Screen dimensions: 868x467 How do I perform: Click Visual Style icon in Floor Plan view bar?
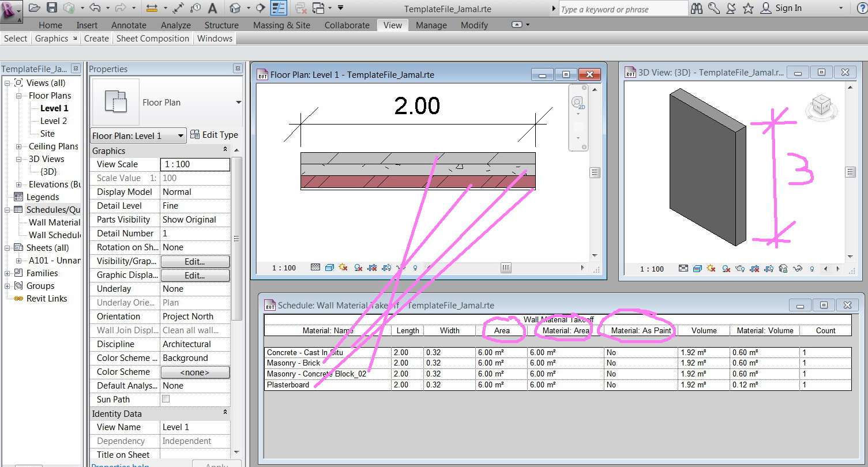pos(329,268)
